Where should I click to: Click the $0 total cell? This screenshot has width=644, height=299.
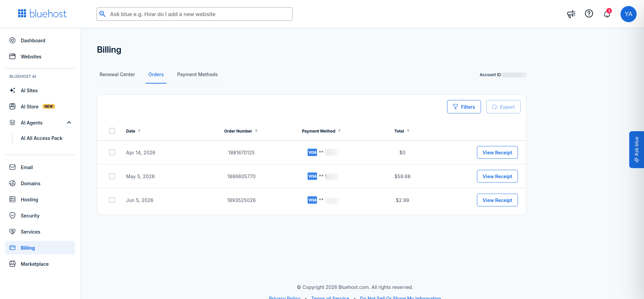pyautogui.click(x=402, y=153)
